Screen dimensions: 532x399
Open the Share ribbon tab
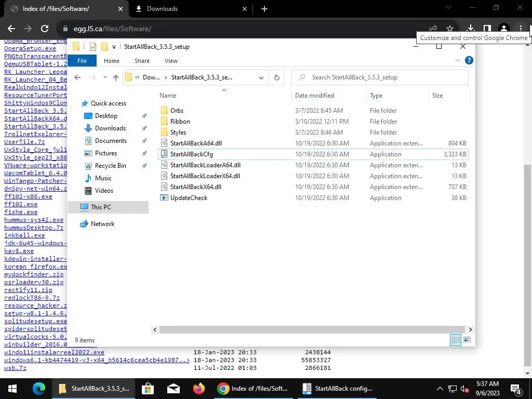coord(142,61)
